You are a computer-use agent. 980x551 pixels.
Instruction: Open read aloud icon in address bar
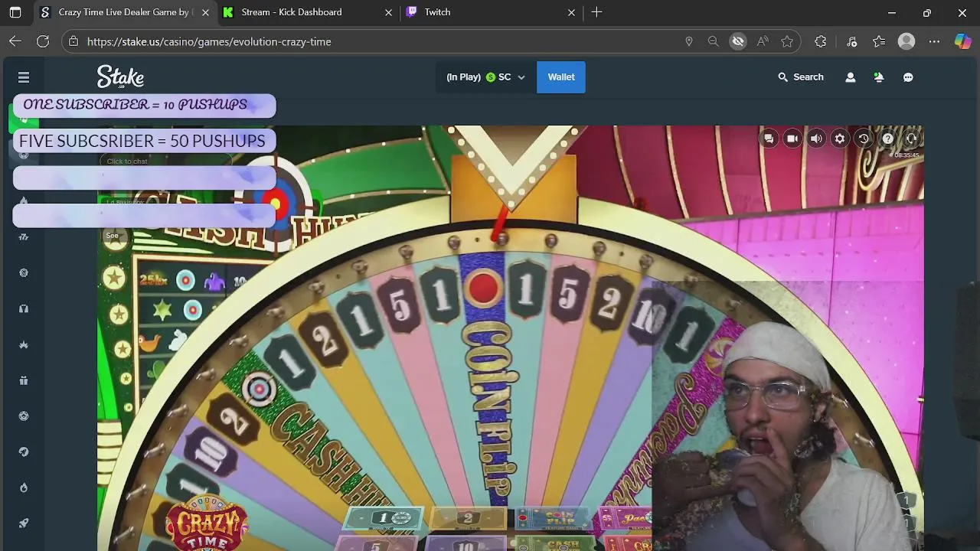click(763, 41)
